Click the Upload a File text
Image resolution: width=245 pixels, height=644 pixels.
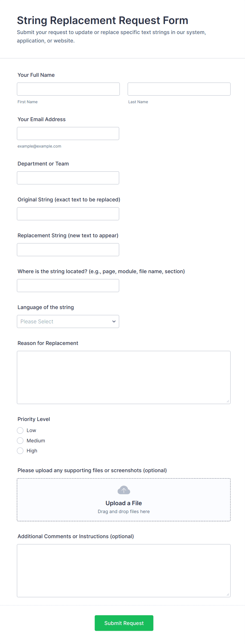[x=124, y=503]
